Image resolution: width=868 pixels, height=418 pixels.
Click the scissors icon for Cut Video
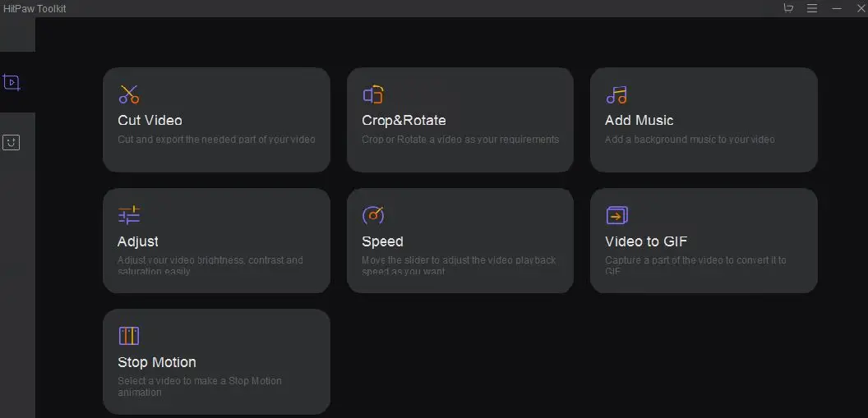tap(129, 94)
